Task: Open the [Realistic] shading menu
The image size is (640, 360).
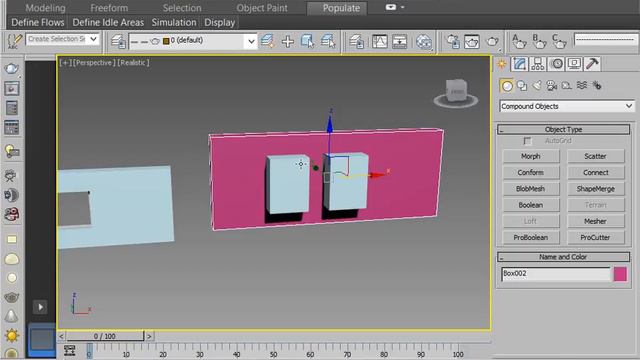Action: click(133, 63)
